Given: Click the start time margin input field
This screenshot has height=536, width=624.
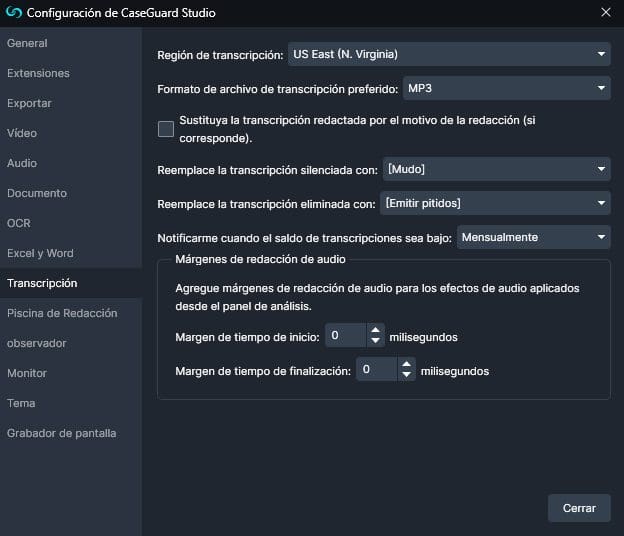Looking at the screenshot, I should click(x=345, y=335).
